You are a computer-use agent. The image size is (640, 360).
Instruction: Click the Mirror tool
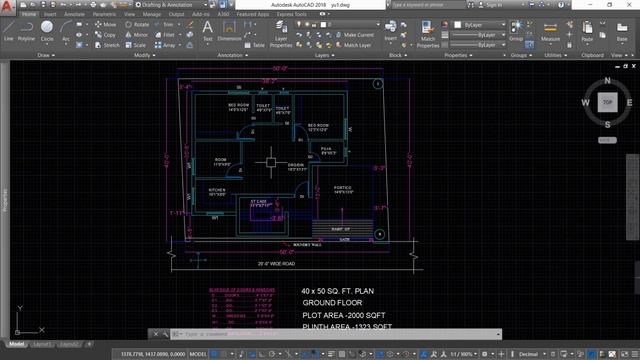pyautogui.click(x=137, y=35)
